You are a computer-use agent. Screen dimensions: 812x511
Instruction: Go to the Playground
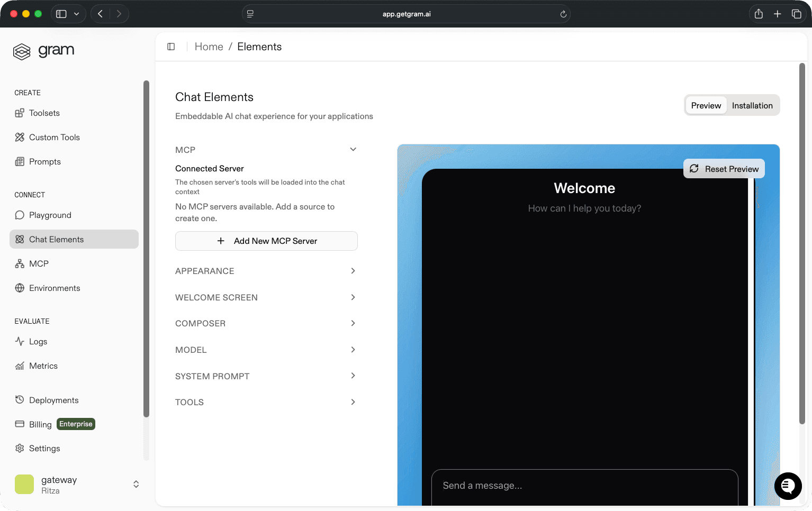[x=50, y=215]
